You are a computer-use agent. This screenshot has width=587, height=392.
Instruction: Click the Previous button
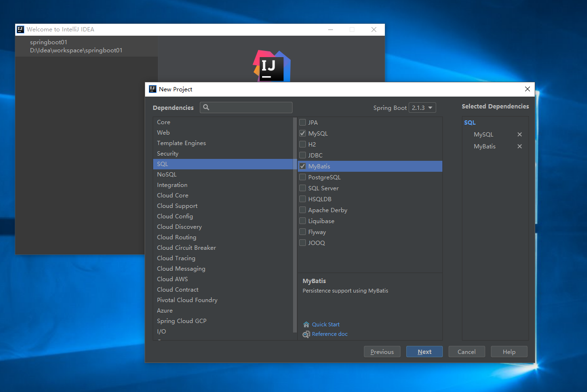(382, 352)
